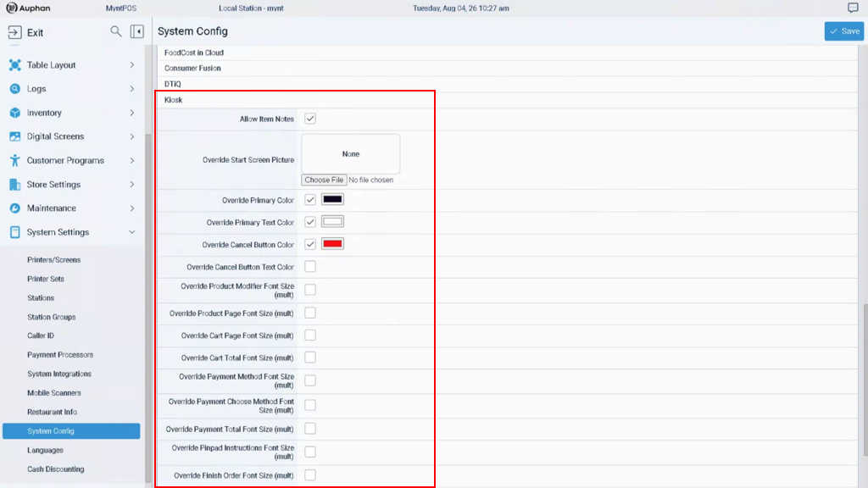Open Consumer Fusion section
Image resolution: width=868 pixels, height=488 pixels.
click(192, 68)
